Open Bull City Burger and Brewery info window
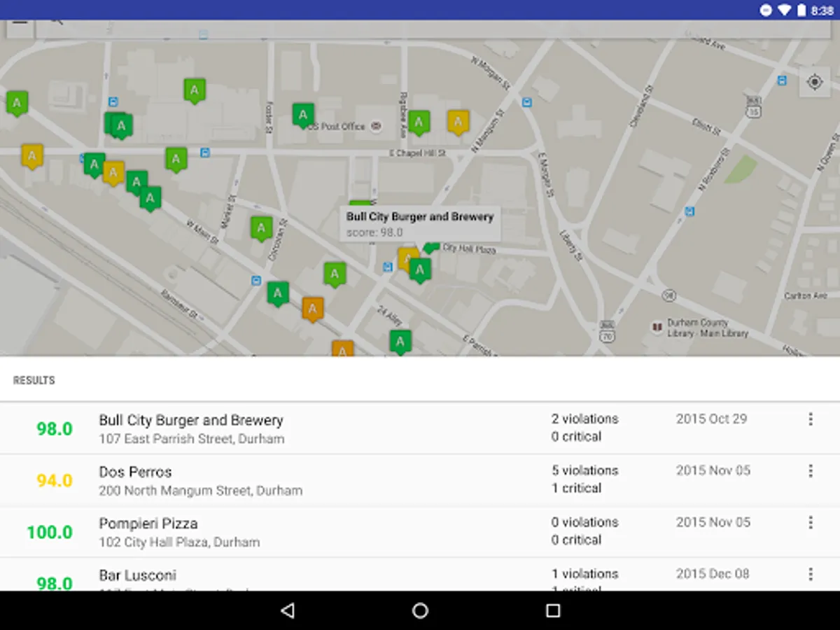 [420, 224]
